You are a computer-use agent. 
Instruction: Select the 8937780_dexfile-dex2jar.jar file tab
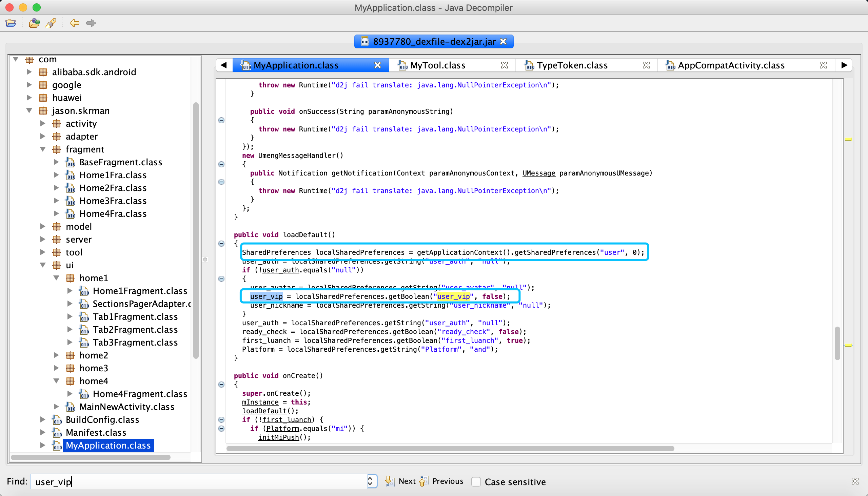point(434,41)
